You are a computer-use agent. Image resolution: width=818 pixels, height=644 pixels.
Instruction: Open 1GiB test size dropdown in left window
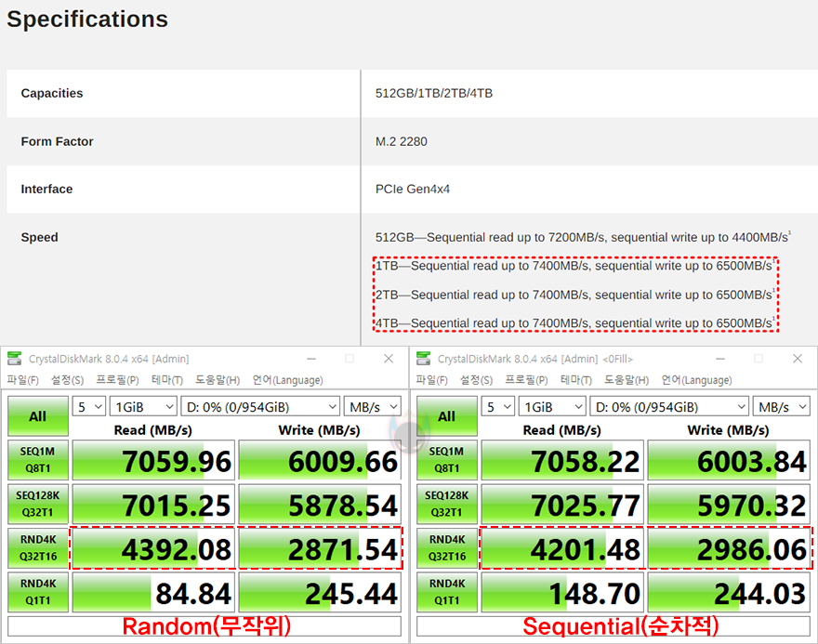[x=143, y=407]
